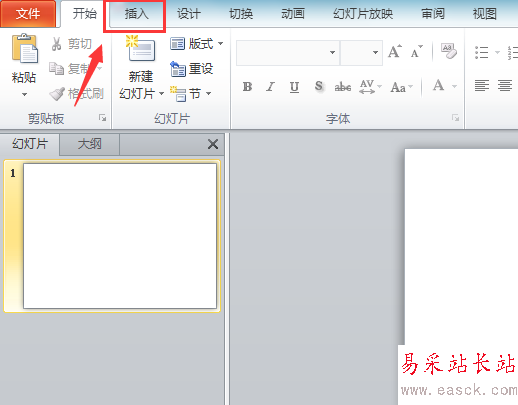This screenshot has width=518, height=405.
Task: Expand the 粘贴 paste options arrow
Action: 24,95
